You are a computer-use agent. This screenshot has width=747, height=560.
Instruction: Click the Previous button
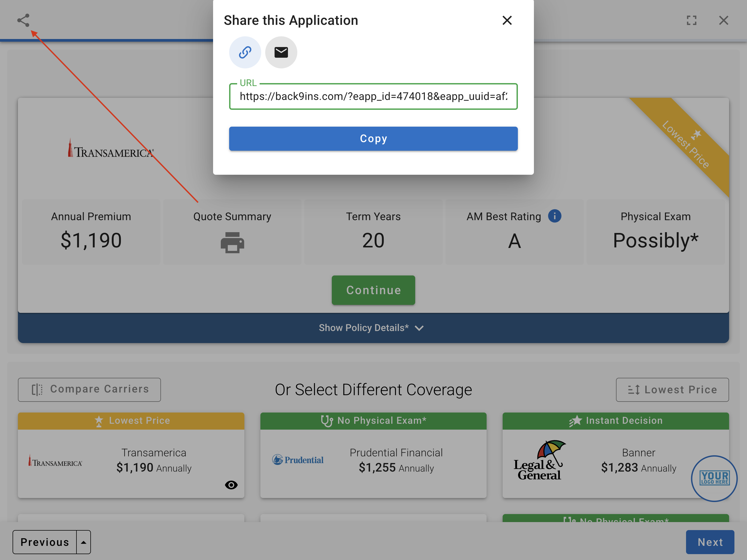point(45,542)
